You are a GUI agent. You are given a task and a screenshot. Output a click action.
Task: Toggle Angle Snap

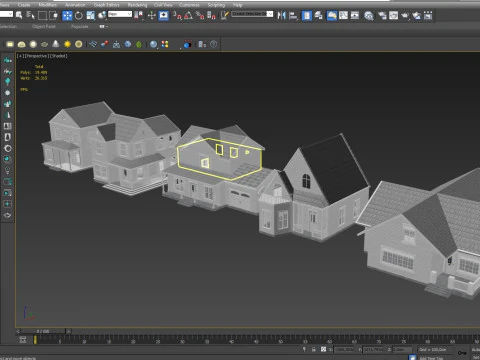point(188,15)
